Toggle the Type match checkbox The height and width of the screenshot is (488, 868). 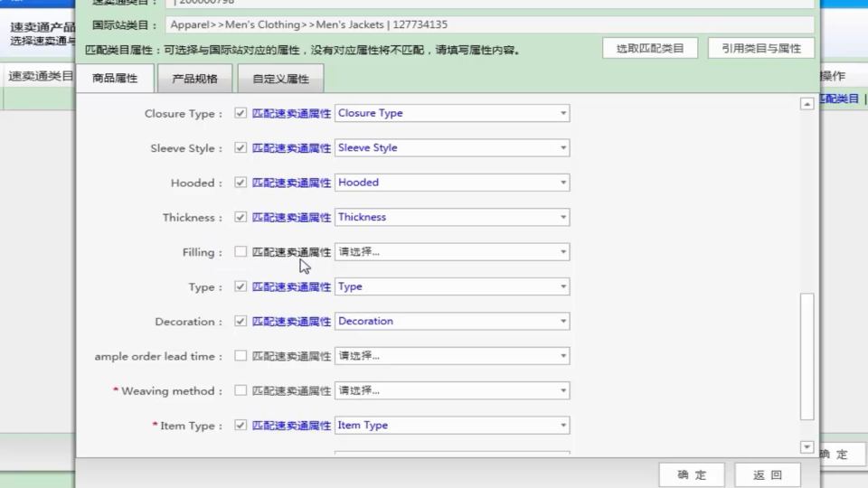point(241,286)
